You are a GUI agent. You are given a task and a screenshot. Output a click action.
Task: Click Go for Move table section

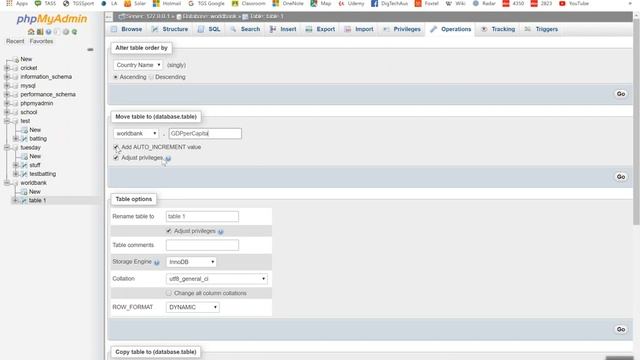coord(621,177)
